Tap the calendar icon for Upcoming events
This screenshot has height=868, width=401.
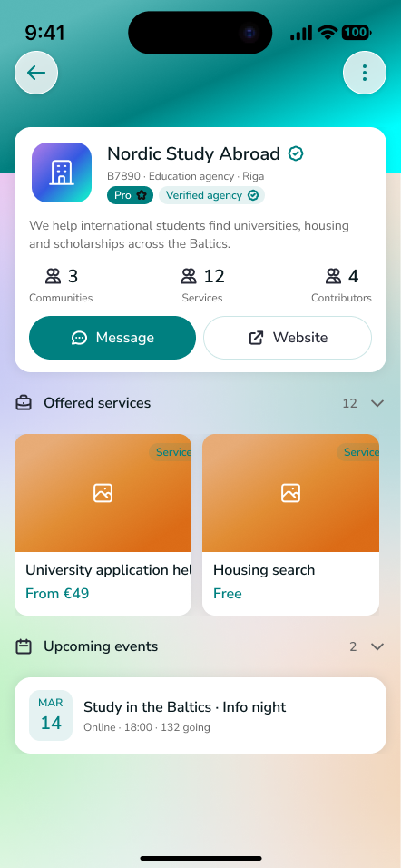click(x=24, y=646)
